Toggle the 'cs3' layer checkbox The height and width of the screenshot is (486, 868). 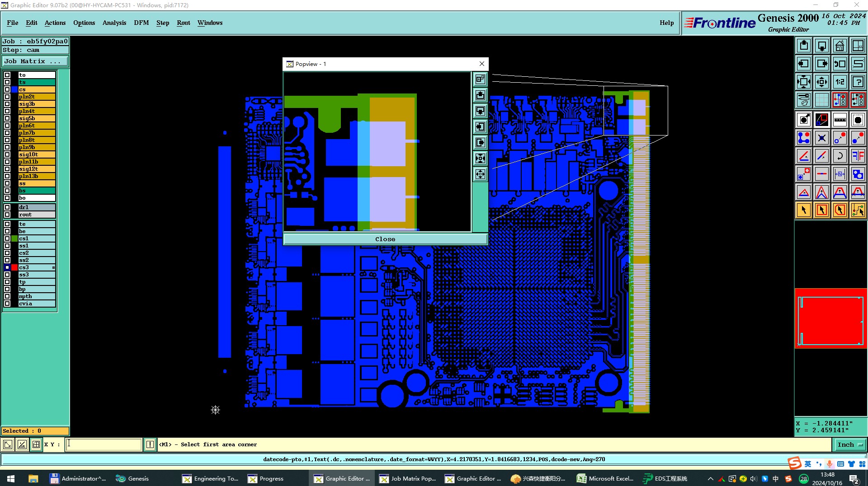[x=7, y=267]
